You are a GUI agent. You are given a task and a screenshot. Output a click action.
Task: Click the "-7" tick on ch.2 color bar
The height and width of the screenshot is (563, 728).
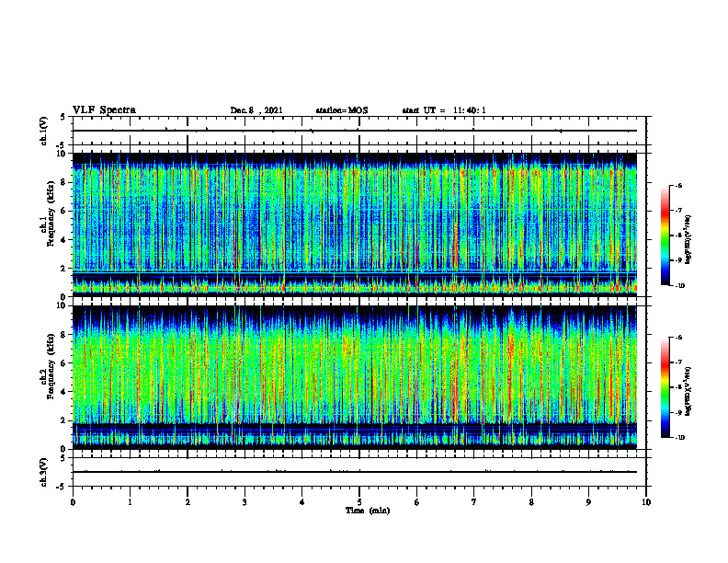(x=678, y=362)
